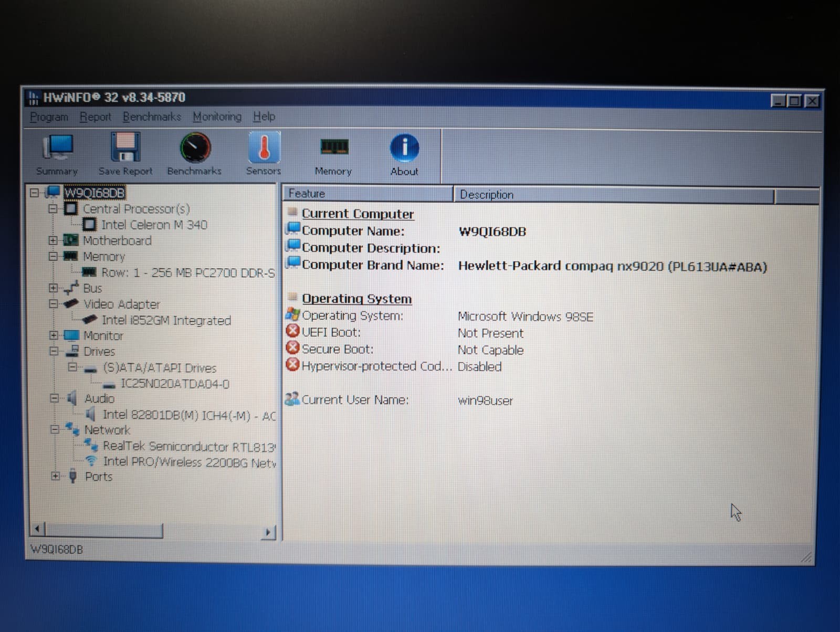Select Intel Celeron M 340 entry
Viewport: 840px width, 632px height.
(x=154, y=225)
